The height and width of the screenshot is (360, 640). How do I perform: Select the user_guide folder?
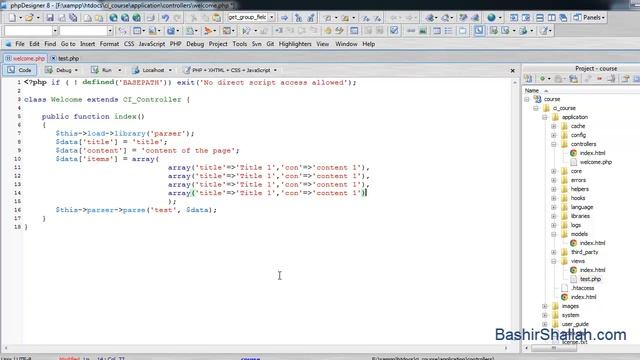(575, 324)
